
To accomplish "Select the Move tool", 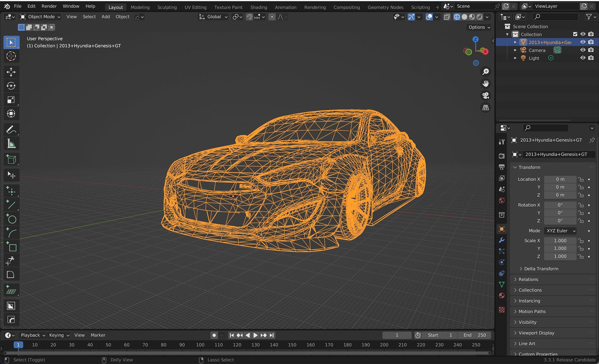I will pyautogui.click(x=11, y=72).
